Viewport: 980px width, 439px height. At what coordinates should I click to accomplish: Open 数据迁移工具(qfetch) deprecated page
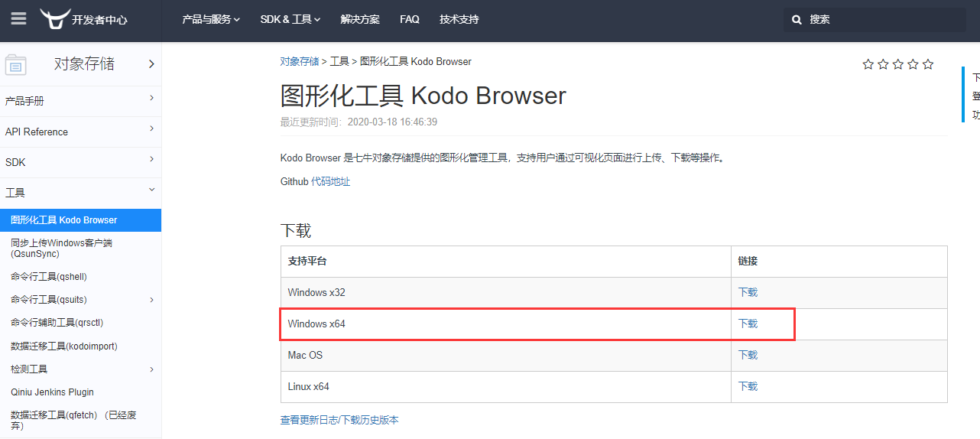click(73, 420)
